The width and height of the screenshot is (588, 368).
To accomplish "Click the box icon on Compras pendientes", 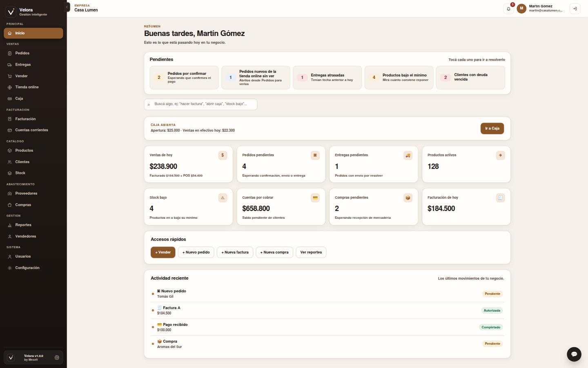I will tap(408, 198).
